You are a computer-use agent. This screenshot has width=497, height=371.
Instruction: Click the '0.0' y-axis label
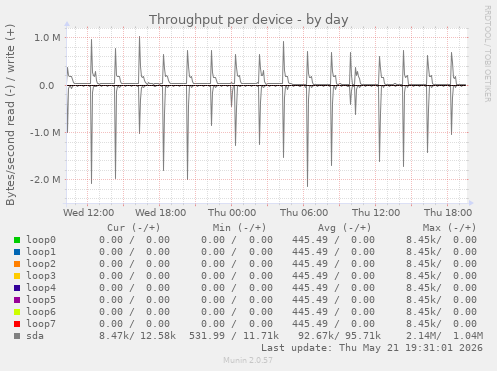click(x=47, y=86)
